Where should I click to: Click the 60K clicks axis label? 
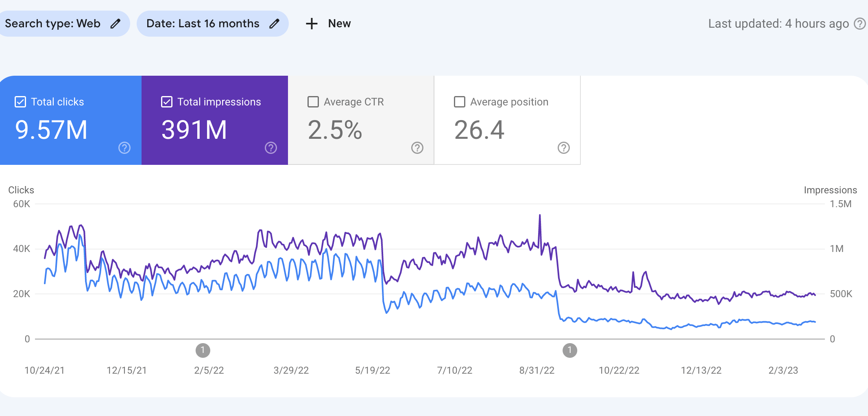(22, 204)
